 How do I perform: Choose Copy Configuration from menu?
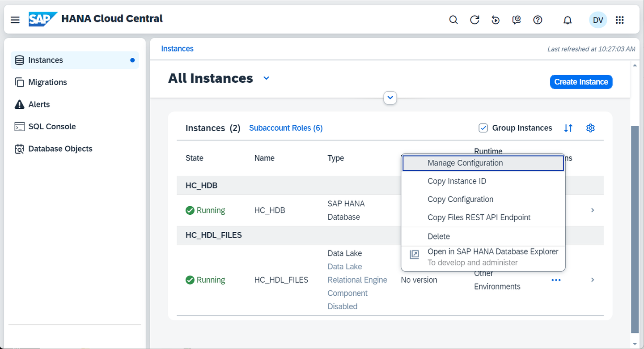click(x=483, y=200)
